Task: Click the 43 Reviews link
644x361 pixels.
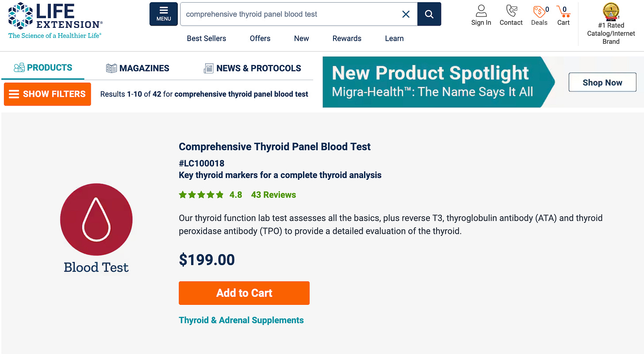Action: click(x=273, y=195)
